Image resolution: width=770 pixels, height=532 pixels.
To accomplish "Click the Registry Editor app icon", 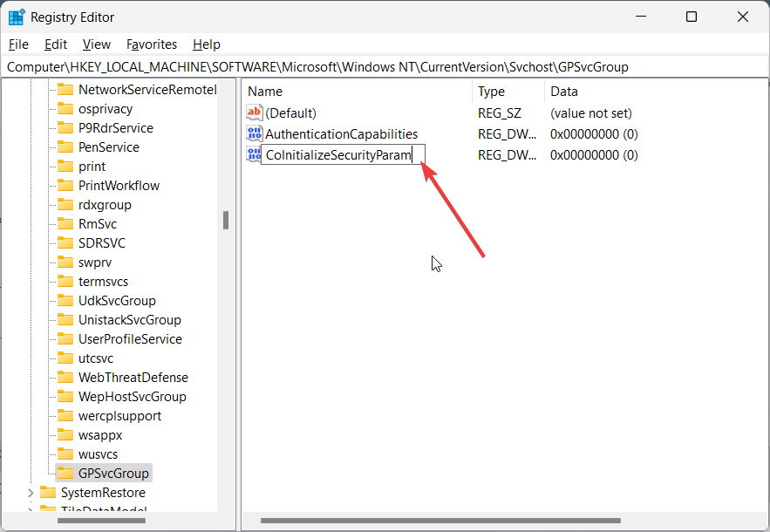I will (x=17, y=17).
